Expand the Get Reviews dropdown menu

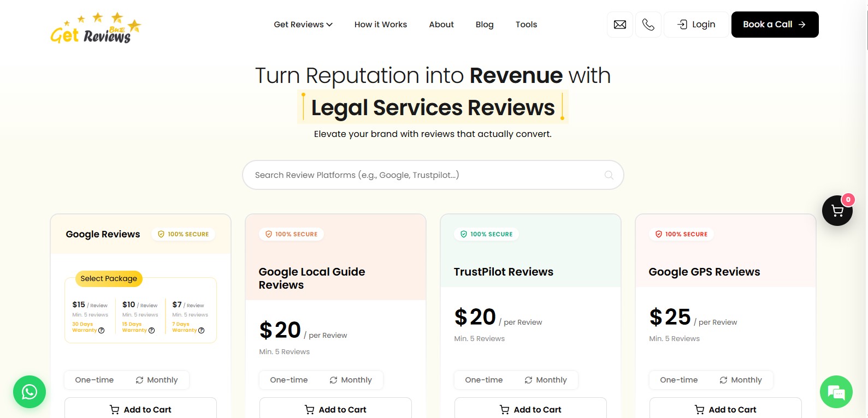303,25
